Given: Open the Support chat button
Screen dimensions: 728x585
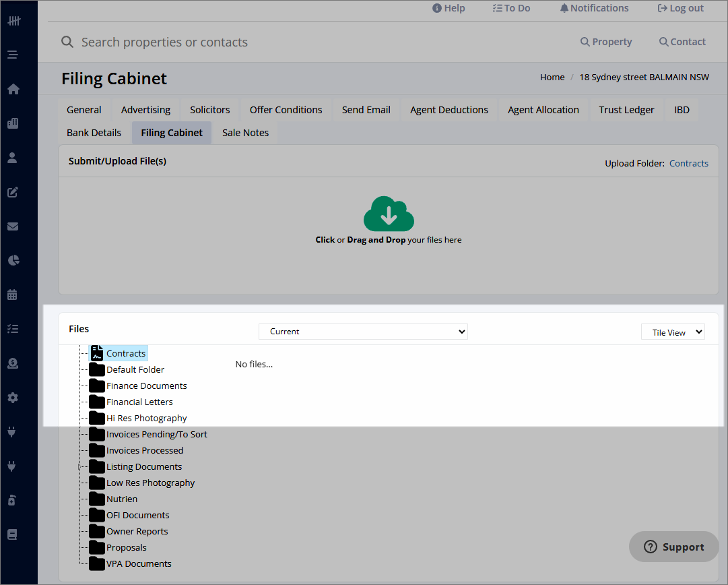Looking at the screenshot, I should click(673, 547).
